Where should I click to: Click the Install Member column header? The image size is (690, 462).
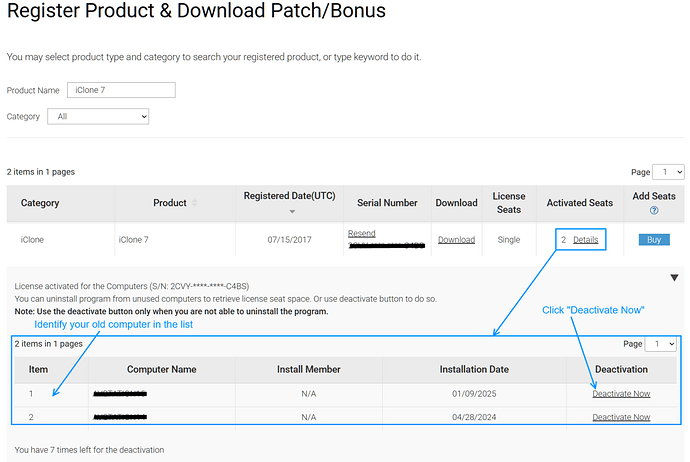pyautogui.click(x=308, y=370)
